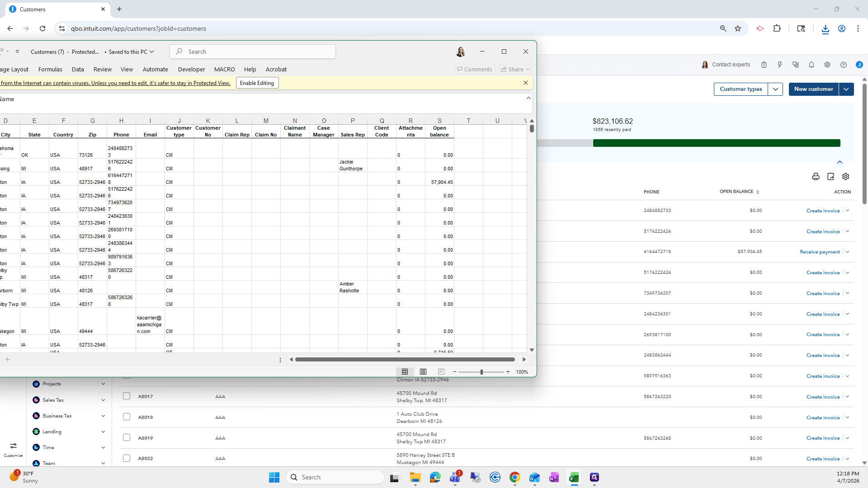Expand the Sales Tax sidebar section
The image size is (868, 488).
103,400
